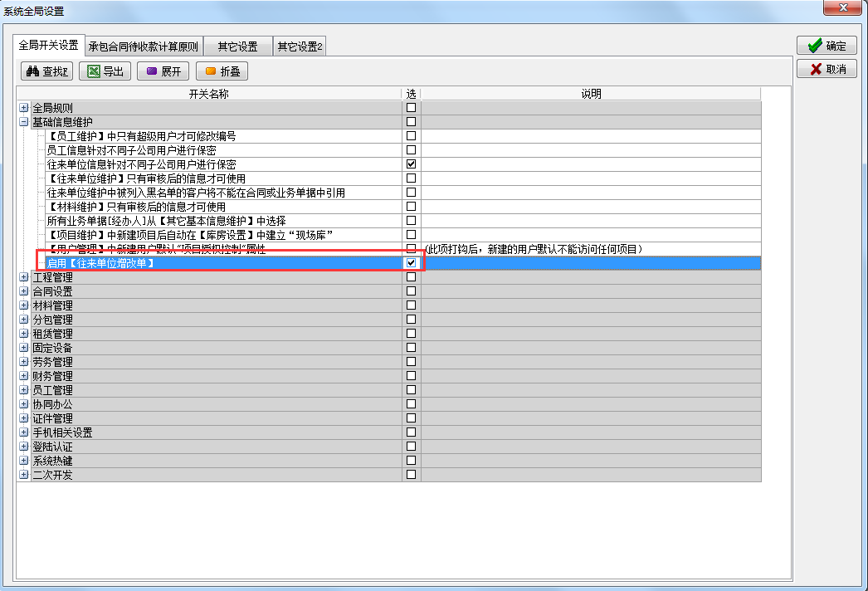Click the Expand all (展开) button

pyautogui.click(x=163, y=71)
